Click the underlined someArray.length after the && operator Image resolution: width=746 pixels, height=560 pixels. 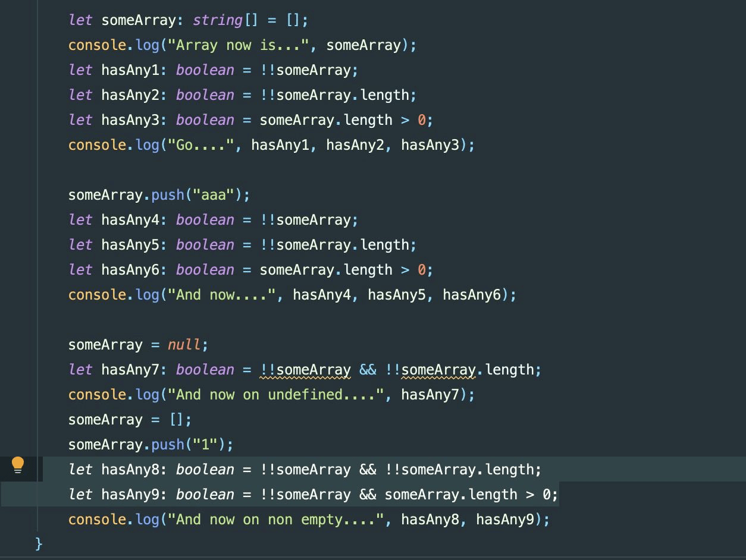click(452, 369)
